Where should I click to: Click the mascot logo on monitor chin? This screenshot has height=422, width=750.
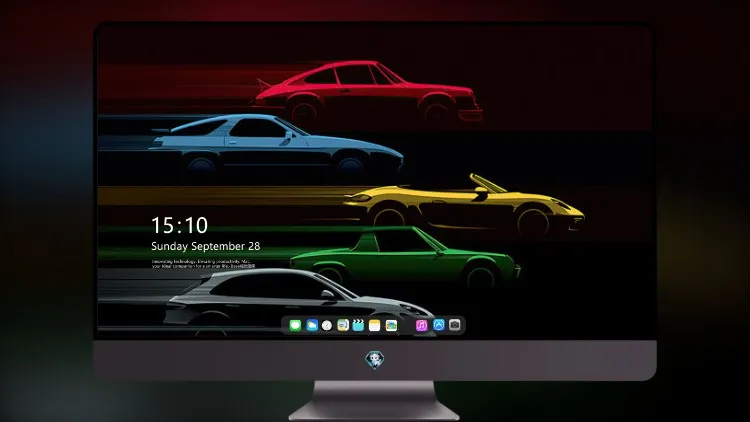tap(375, 360)
